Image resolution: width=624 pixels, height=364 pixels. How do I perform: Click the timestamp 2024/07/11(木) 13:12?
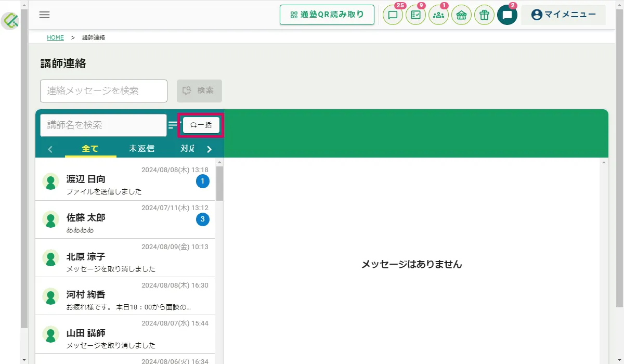click(x=175, y=208)
